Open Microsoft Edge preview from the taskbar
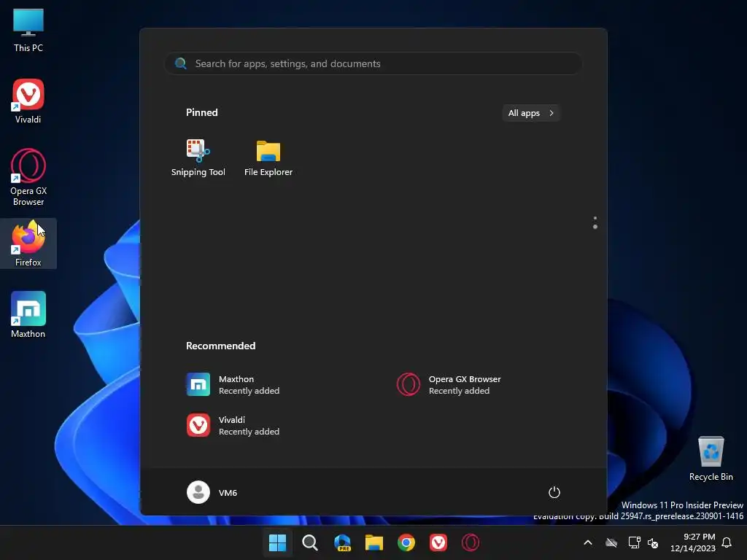747x560 pixels. (342, 542)
